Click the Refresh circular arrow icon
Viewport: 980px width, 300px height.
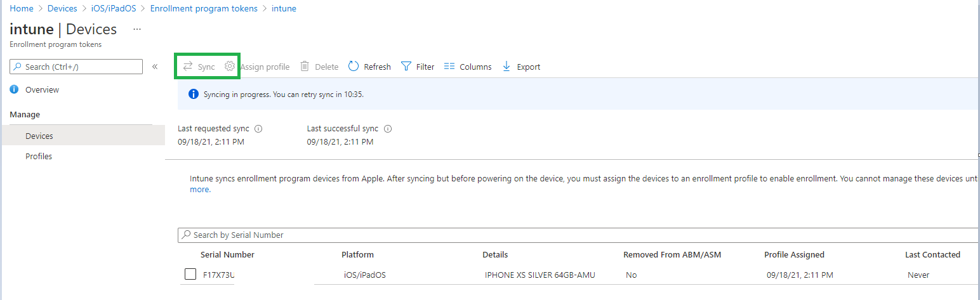pos(354,67)
